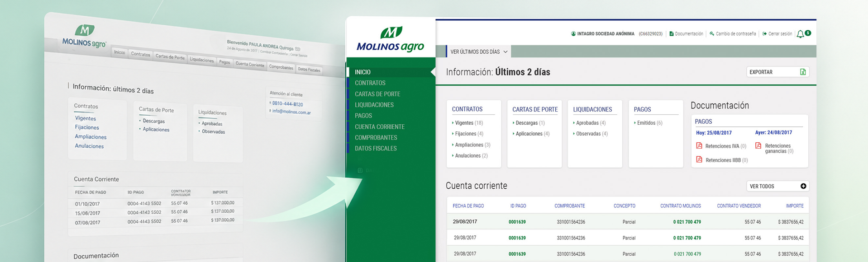Click date 15/08/2017 in old table

tap(87, 213)
